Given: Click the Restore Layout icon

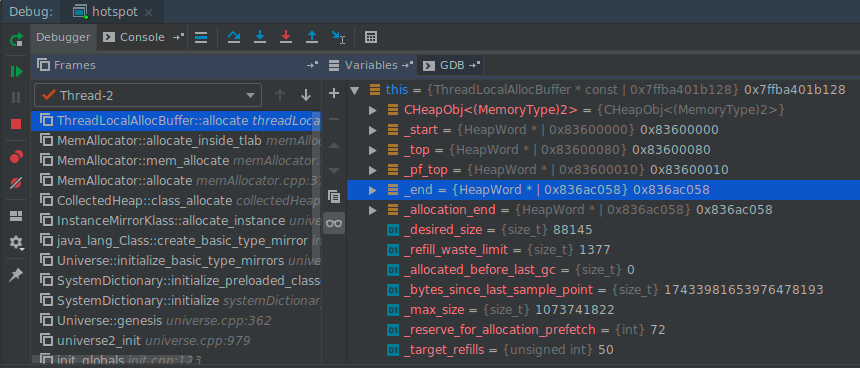Looking at the screenshot, I should tap(16, 216).
